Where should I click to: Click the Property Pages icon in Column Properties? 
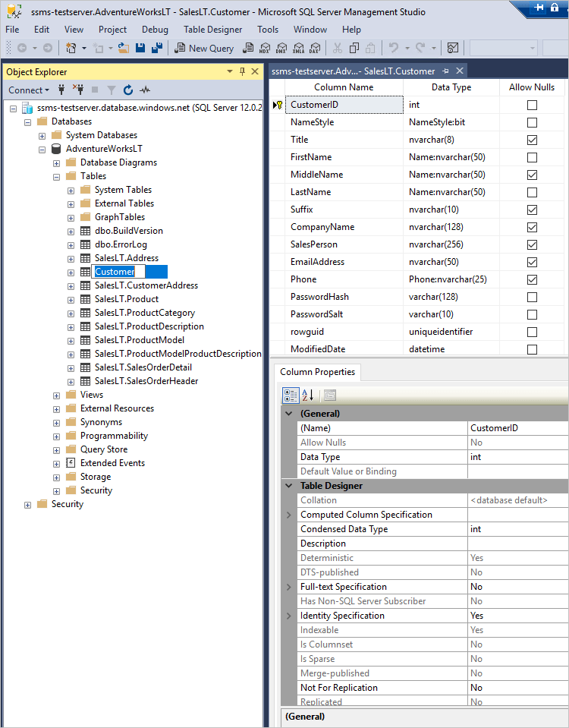pyautogui.click(x=330, y=395)
